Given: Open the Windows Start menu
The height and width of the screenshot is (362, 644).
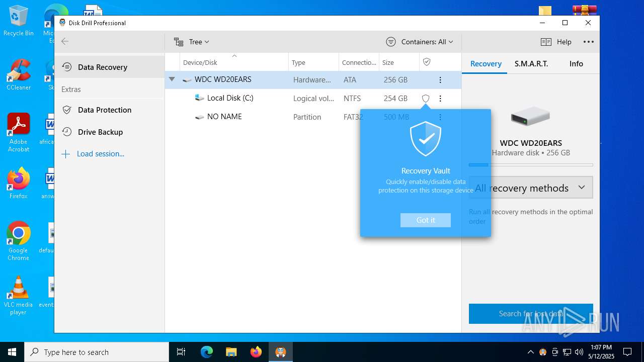Looking at the screenshot, I should [12, 352].
